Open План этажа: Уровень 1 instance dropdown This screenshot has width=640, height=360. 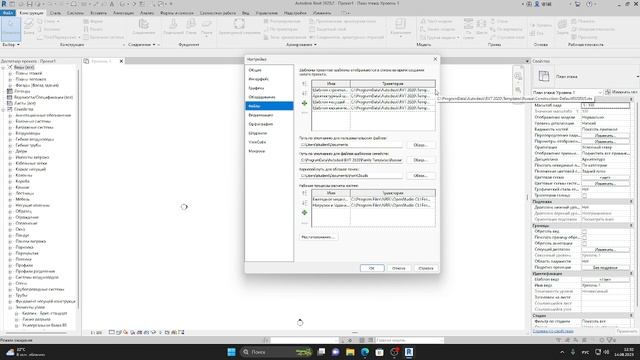567,93
